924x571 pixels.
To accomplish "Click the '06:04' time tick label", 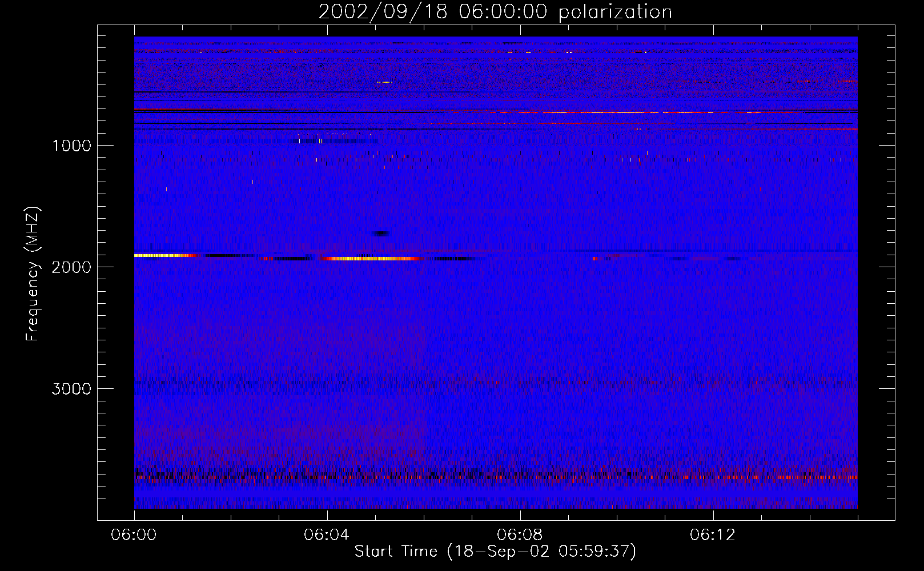I will 327,535.
